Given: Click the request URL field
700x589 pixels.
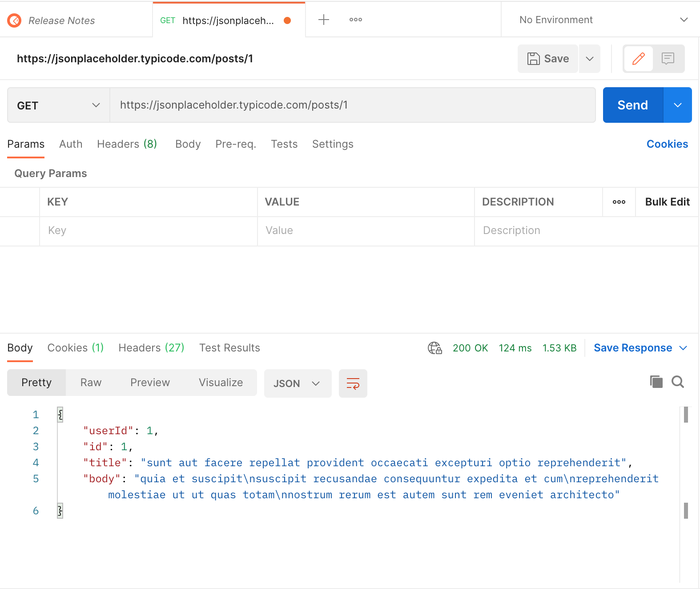Looking at the screenshot, I should click(353, 105).
